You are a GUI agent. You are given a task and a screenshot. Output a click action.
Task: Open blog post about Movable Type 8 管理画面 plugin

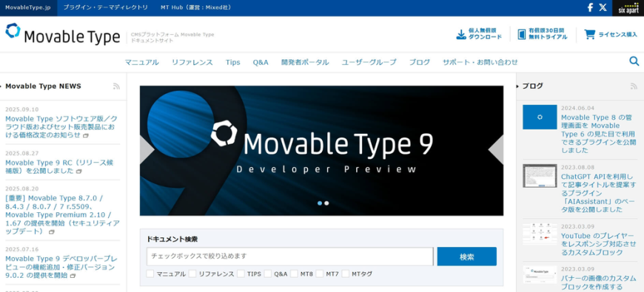pos(597,134)
